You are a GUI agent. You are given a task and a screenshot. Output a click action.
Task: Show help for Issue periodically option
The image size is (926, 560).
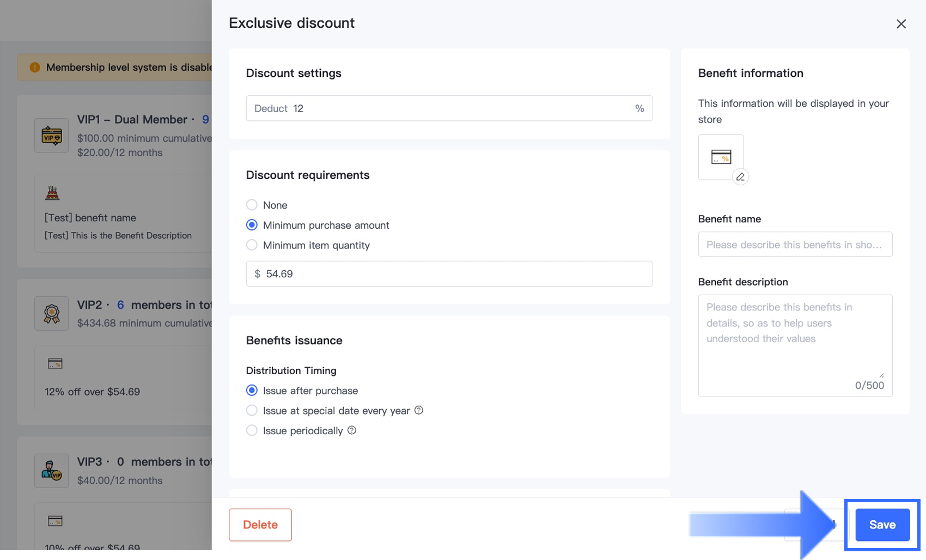[x=352, y=430]
